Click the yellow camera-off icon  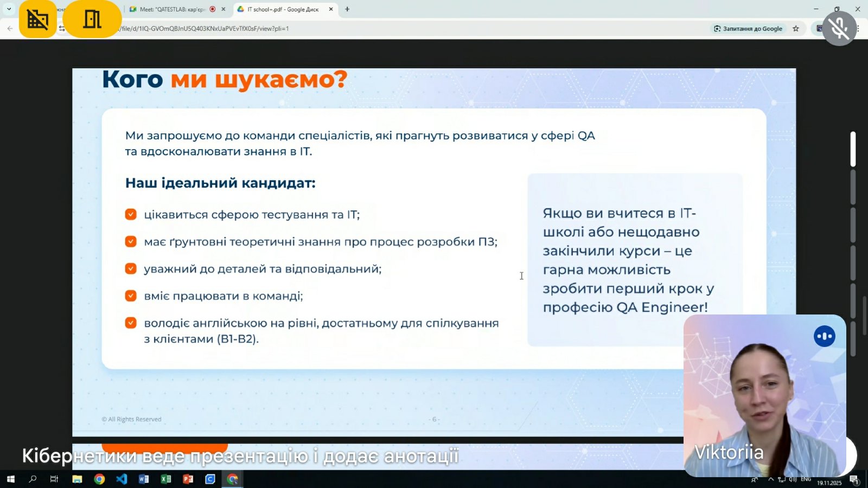tap(38, 20)
